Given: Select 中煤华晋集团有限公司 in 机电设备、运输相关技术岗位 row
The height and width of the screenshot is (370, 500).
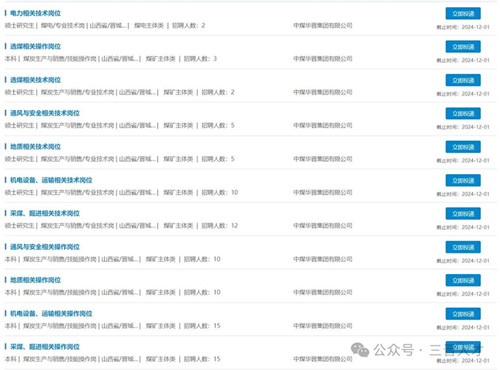Looking at the screenshot, I should tap(323, 192).
